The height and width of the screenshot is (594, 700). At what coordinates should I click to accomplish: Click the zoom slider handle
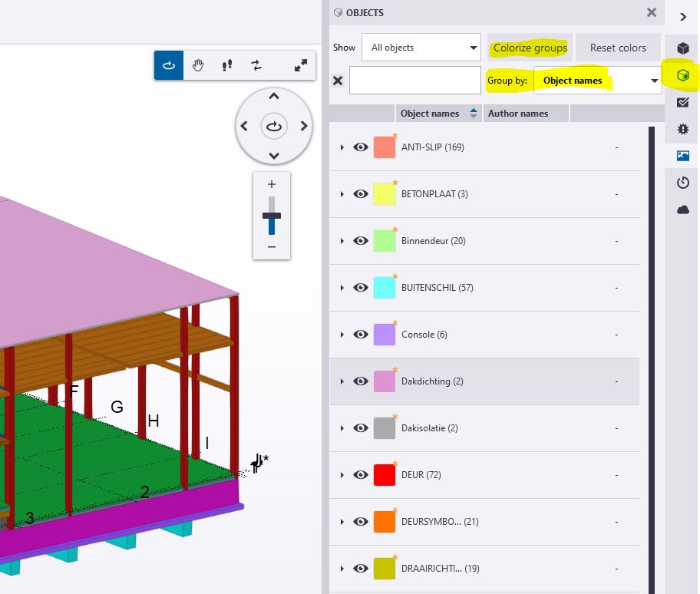(x=272, y=216)
